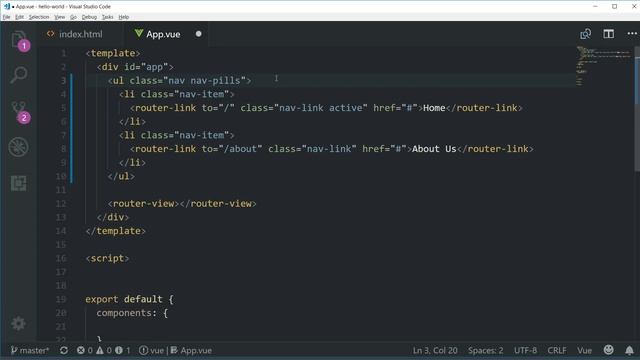Click line number 16 in gutter
640x360 pixels.
point(61,258)
